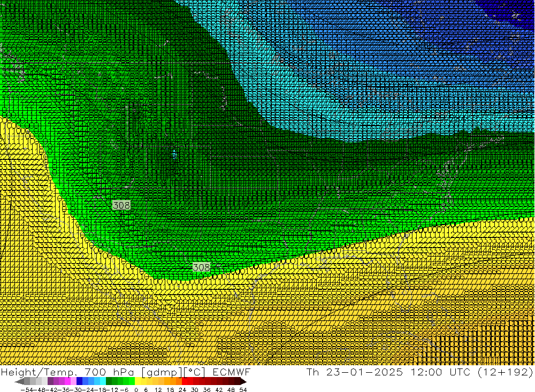Click the positive '6' legend value
The height and width of the screenshot is (392, 535).
click(146, 389)
